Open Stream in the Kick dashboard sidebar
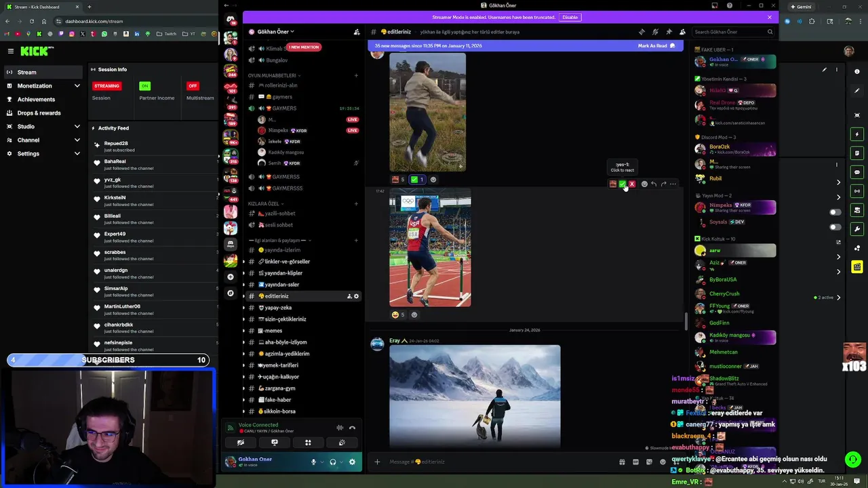Viewport: 868px width, 488px height. [x=43, y=73]
